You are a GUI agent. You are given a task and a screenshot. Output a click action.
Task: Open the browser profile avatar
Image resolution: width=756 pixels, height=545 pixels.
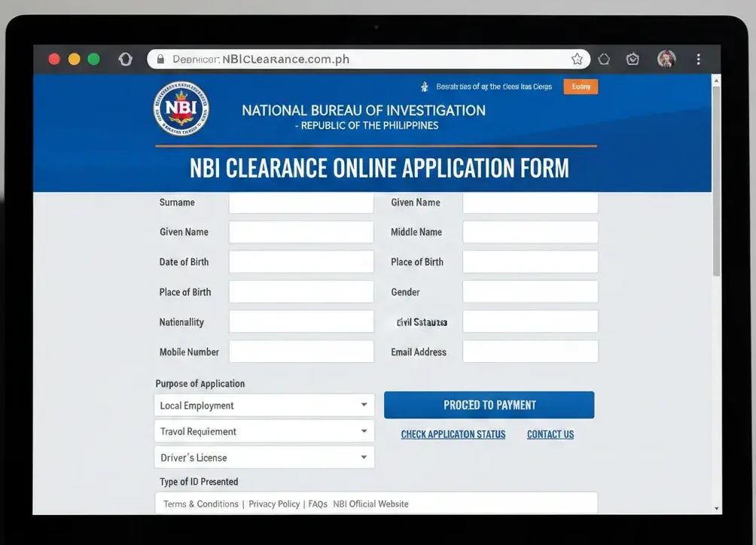point(666,59)
